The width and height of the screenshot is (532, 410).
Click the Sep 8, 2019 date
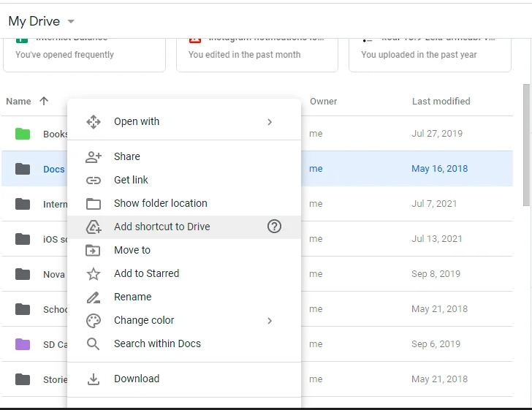click(436, 274)
